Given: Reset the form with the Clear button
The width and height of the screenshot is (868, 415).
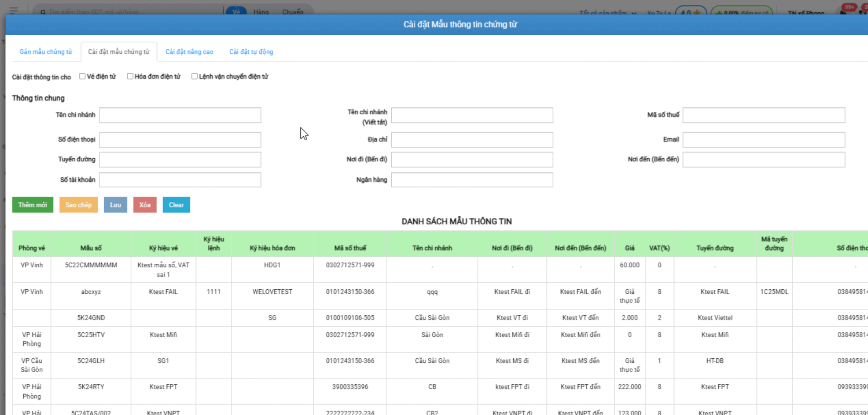Looking at the screenshot, I should pos(176,205).
